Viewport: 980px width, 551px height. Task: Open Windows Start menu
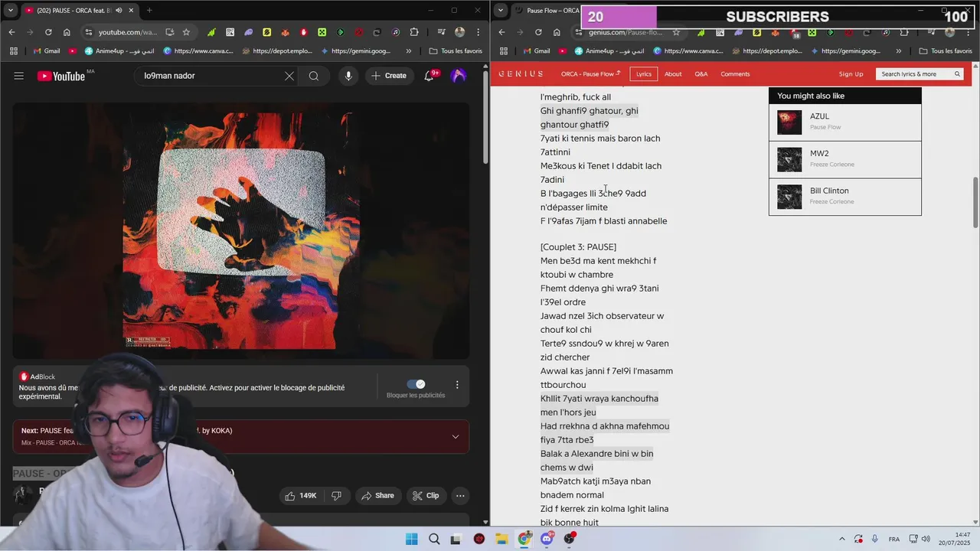[x=412, y=539]
